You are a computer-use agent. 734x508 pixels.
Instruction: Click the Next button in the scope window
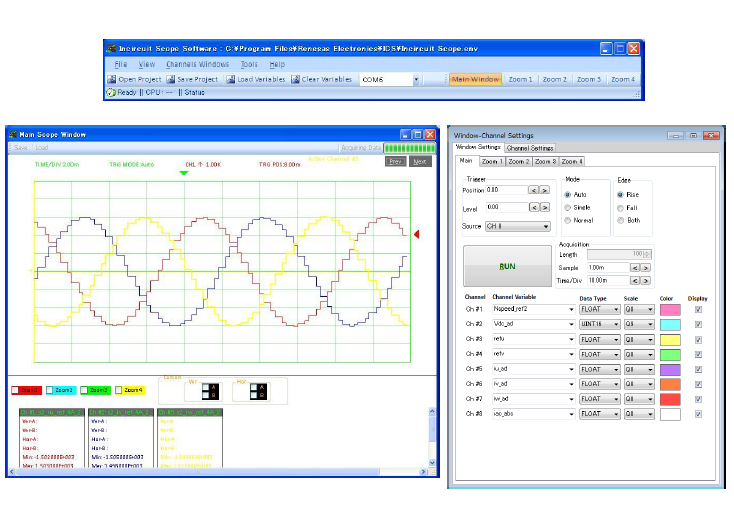point(420,161)
